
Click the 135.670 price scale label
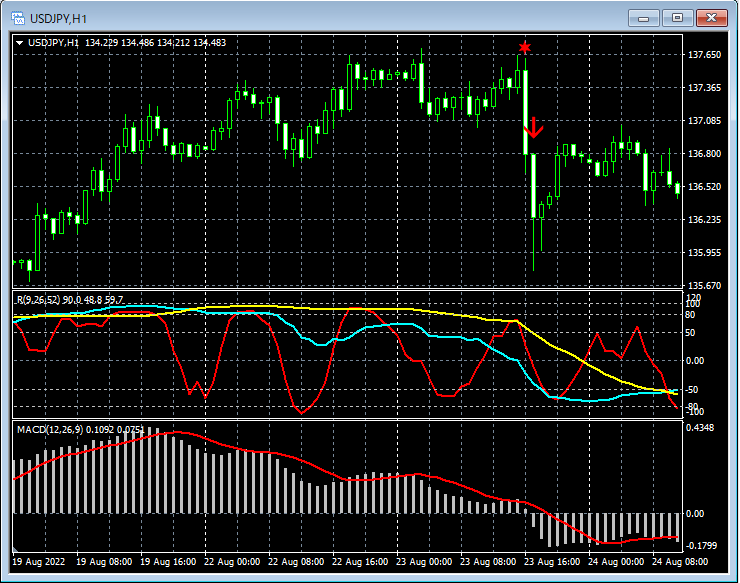[x=706, y=285]
